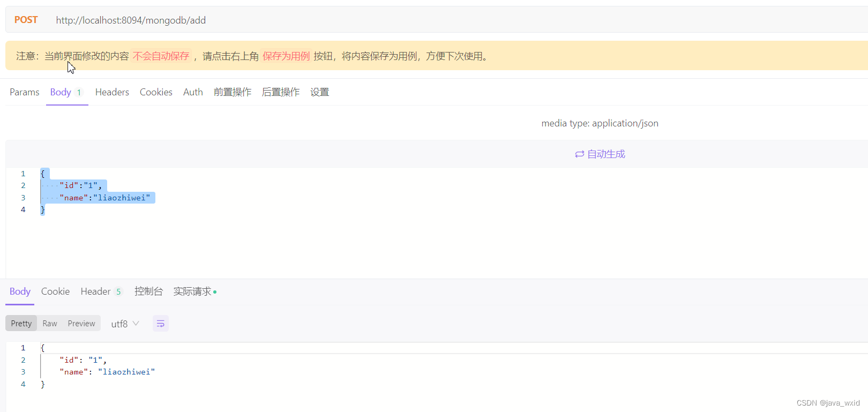Click the 自动生成 auto-generate link
The image size is (868, 412).
tap(600, 154)
